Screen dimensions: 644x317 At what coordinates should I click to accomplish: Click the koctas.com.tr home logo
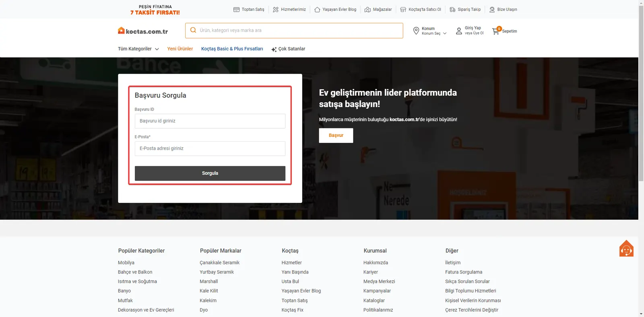pos(143,31)
